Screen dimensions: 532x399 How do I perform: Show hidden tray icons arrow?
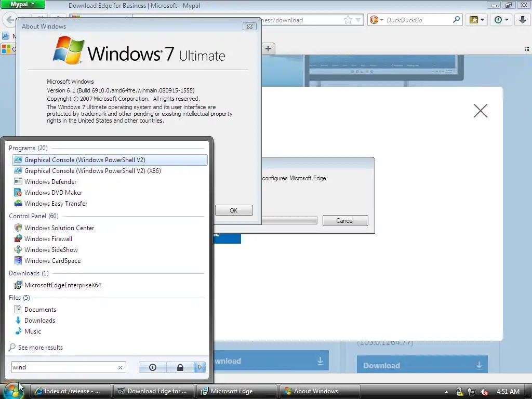click(446, 392)
